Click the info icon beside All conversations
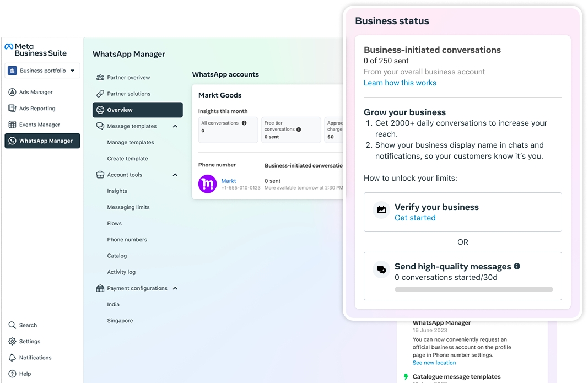Image resolution: width=588 pixels, height=383 pixels. 244,123
